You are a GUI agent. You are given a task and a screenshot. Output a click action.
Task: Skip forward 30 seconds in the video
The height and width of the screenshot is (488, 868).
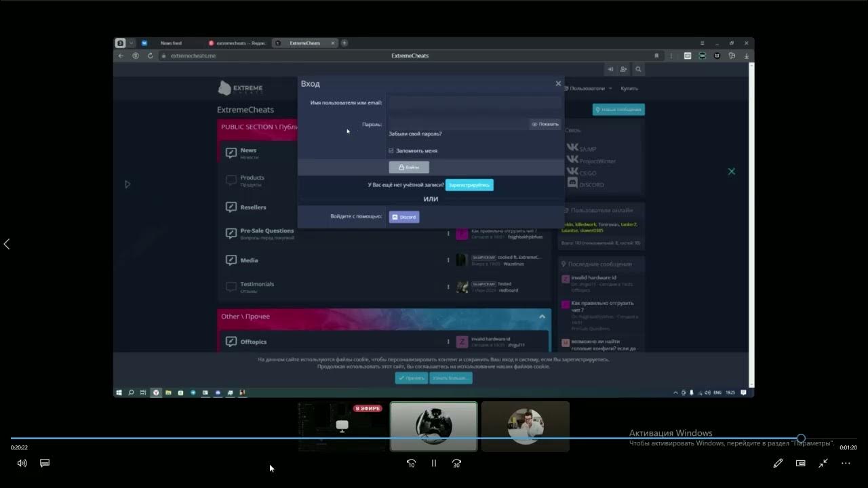pyautogui.click(x=456, y=463)
